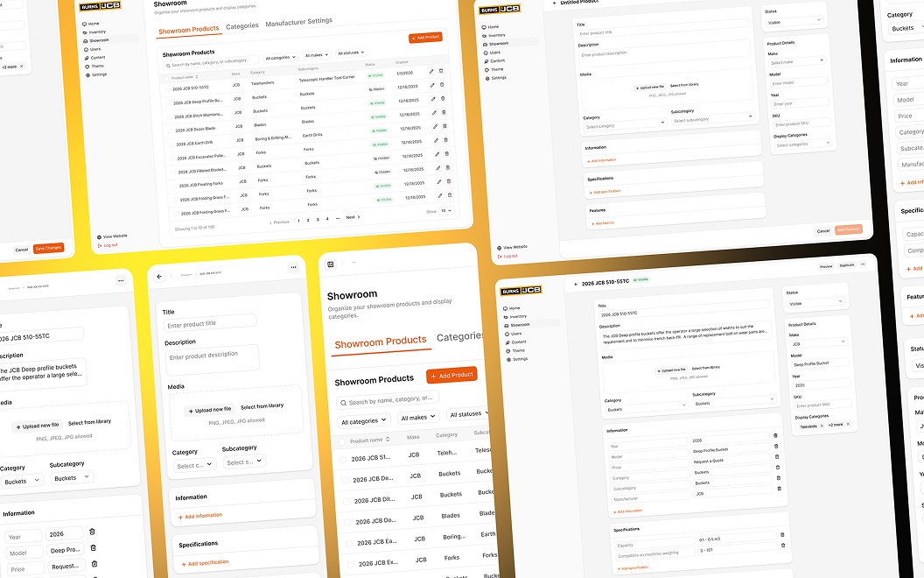Open Theme in the 510-55TC editor window sidebar

coord(515,350)
